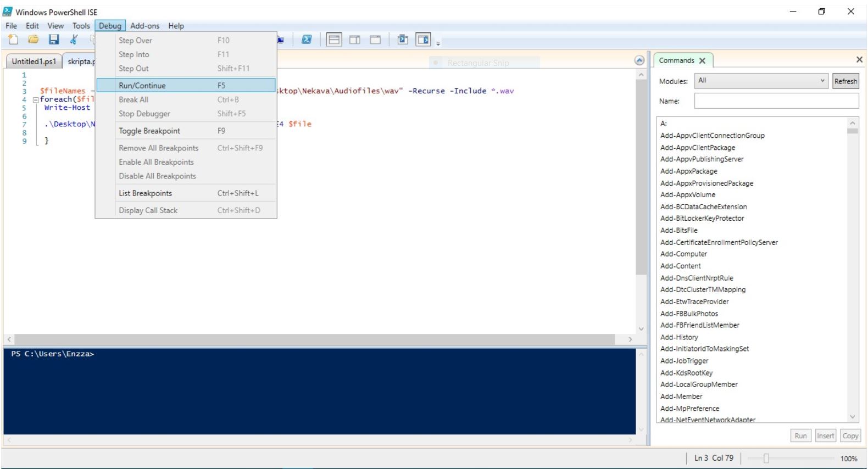Switch to the Untitled1.ps1 tab

pyautogui.click(x=34, y=62)
